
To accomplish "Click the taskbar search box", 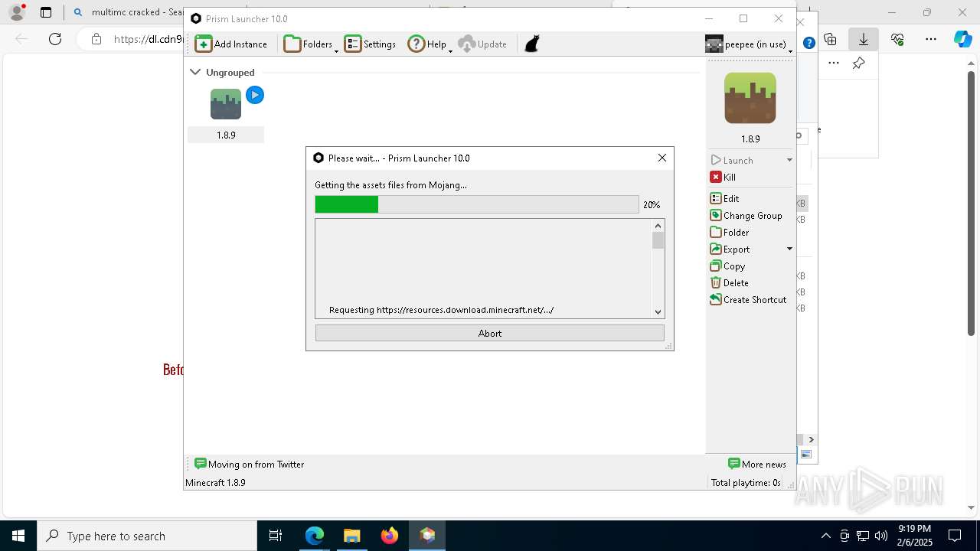I will (147, 536).
